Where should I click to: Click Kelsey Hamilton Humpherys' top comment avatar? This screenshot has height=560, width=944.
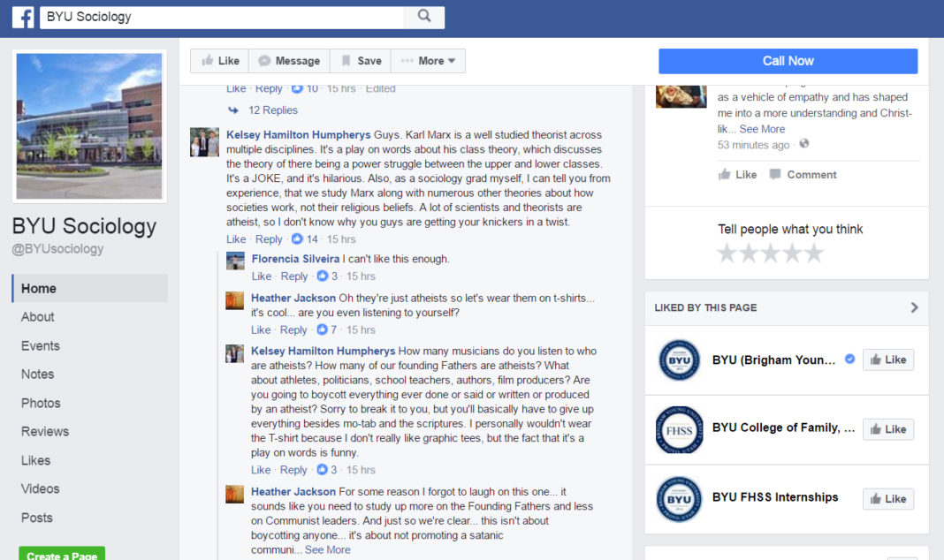tap(205, 142)
